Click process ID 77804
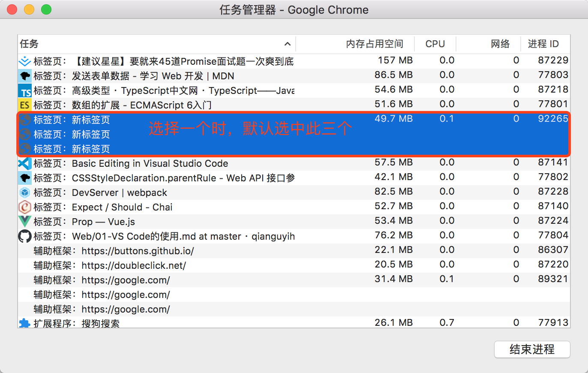Image resolution: width=588 pixels, height=373 pixels. 553,235
